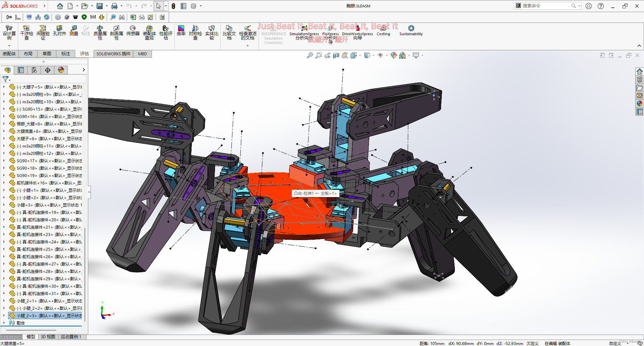This screenshot has width=644, height=346.
Task: Launch Clearance Verification (间隙验证)
Action: coord(43,33)
